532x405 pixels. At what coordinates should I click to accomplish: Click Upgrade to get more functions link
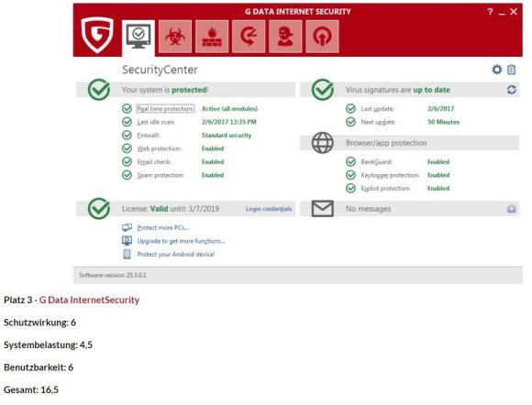[x=182, y=241]
